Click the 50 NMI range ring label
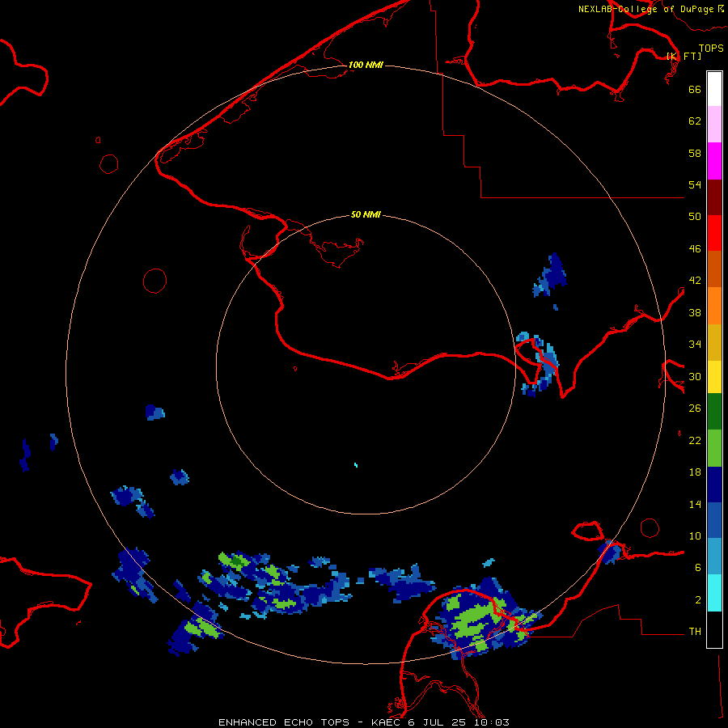This screenshot has height=728, width=728. 366,214
